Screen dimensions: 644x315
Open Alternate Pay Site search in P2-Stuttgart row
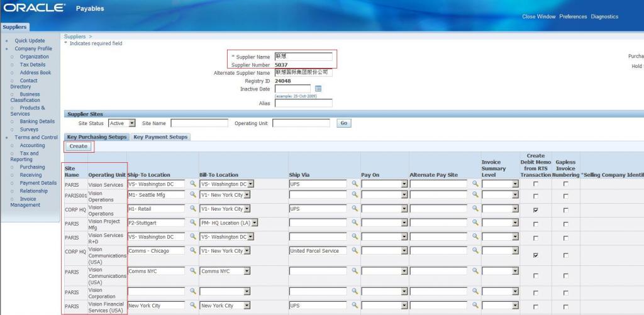[x=475, y=222]
